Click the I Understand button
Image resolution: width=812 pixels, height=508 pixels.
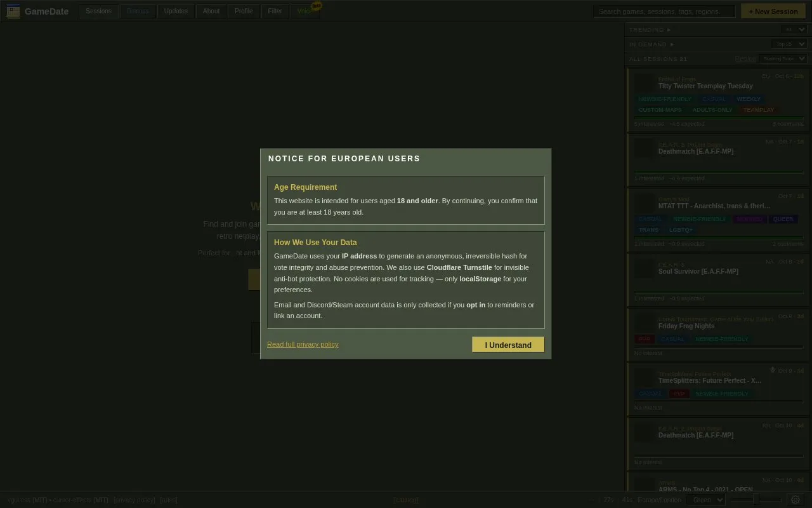pyautogui.click(x=508, y=345)
